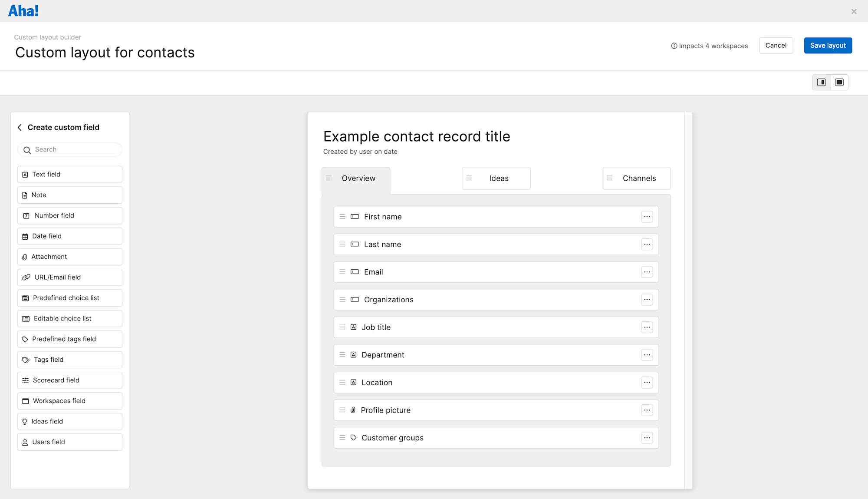Click the Date field calendar icon
The image size is (868, 499).
point(25,236)
